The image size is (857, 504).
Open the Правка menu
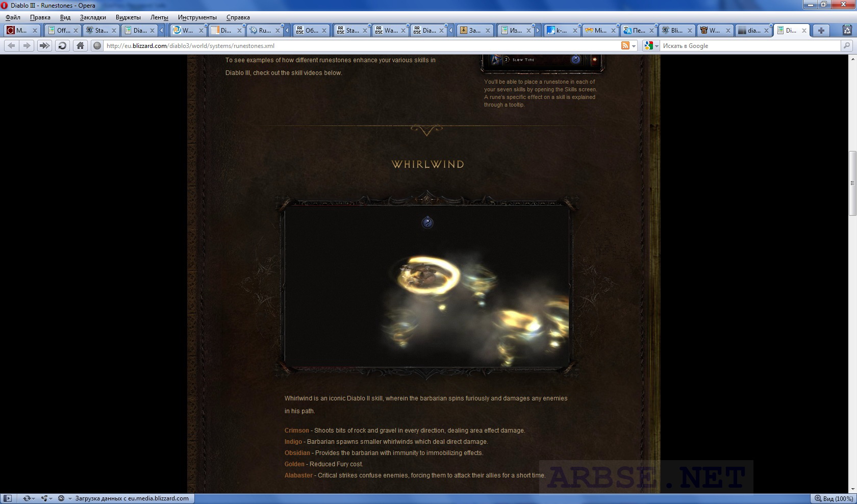coord(40,17)
